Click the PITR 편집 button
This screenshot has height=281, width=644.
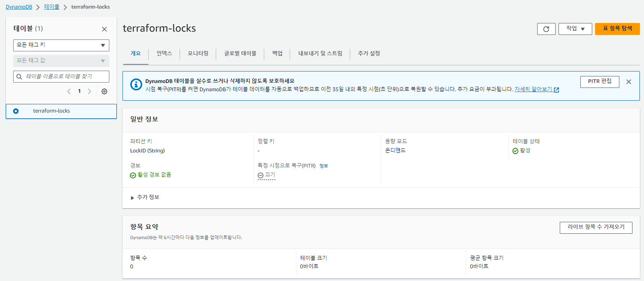tap(600, 81)
